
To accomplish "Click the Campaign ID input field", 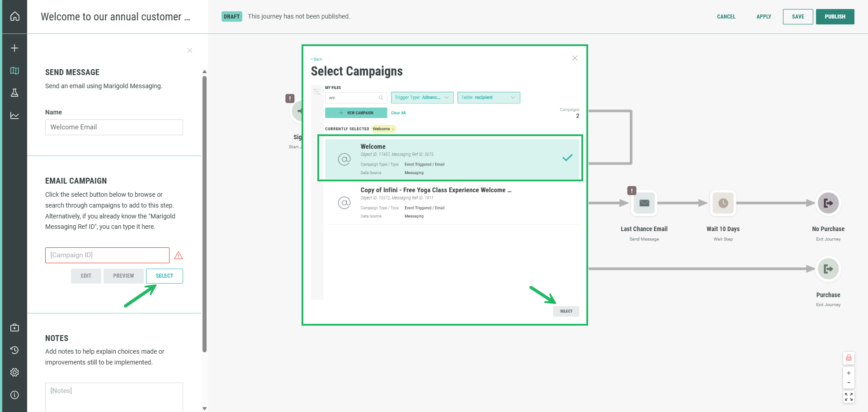I will click(x=107, y=255).
